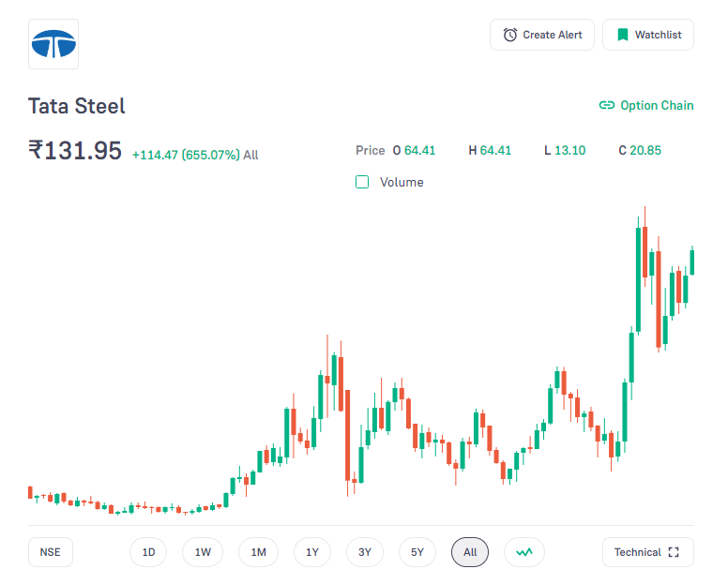Select the All time range
The image size is (728, 584).
[470, 552]
